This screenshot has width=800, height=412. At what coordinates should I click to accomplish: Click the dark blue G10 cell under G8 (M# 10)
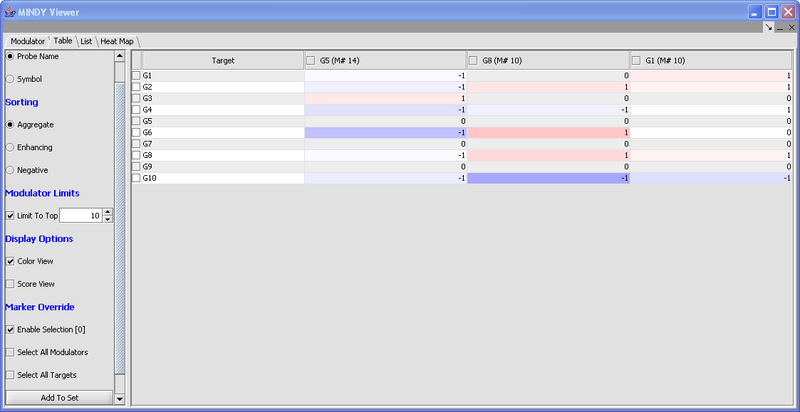(x=548, y=178)
